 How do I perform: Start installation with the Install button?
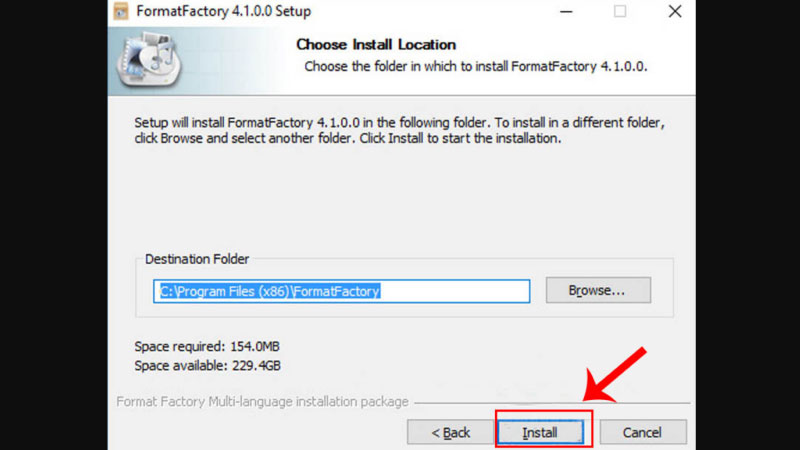pyautogui.click(x=540, y=433)
